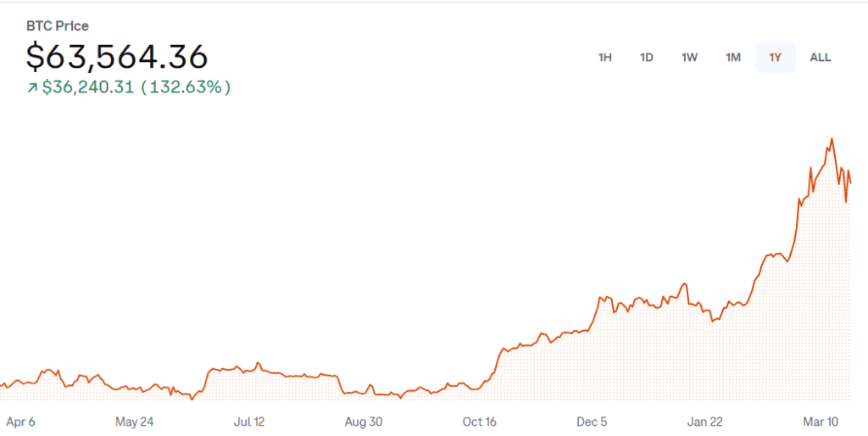Screen dimensions: 868x436
Task: View ALL time price history
Action: coord(821,58)
